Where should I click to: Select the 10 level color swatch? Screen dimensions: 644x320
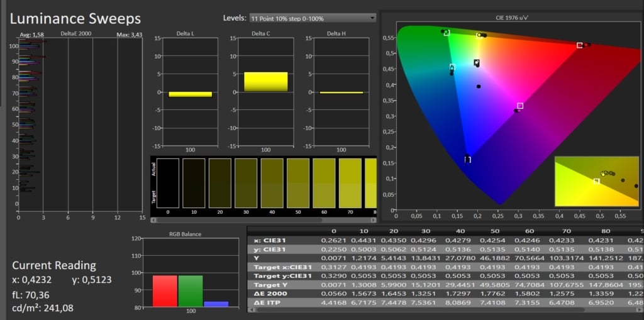pos(194,183)
